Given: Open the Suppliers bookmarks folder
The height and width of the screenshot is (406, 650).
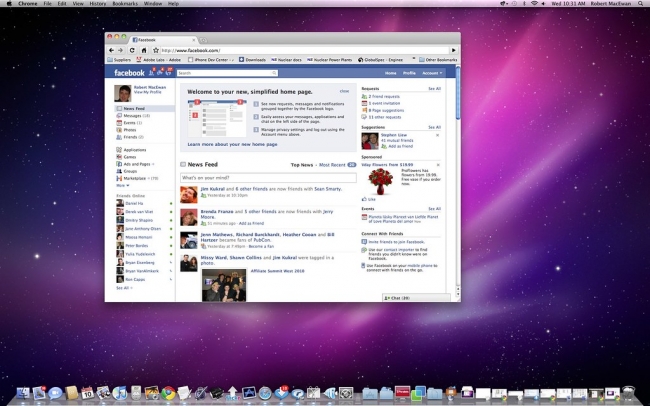Looking at the screenshot, I should [119, 60].
